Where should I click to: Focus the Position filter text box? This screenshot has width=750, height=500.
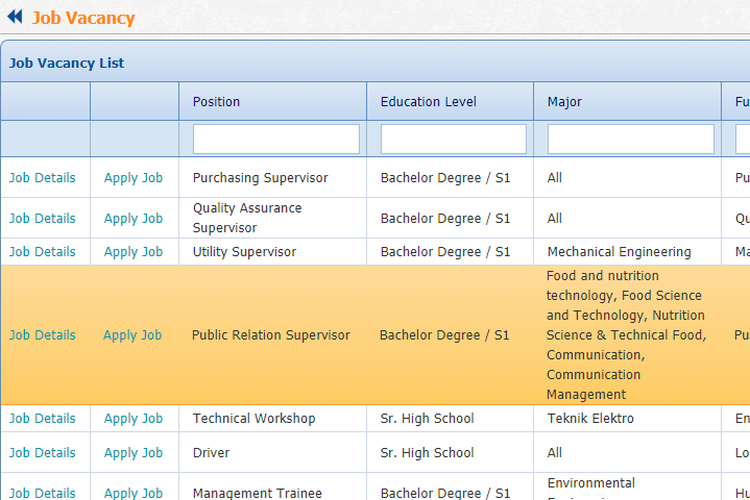point(276,139)
